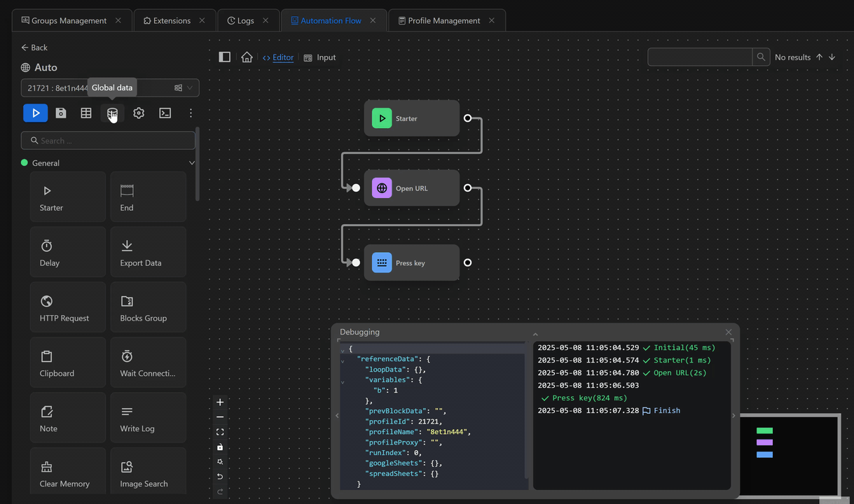
Task: Select the HTTP Request block
Action: [68, 307]
